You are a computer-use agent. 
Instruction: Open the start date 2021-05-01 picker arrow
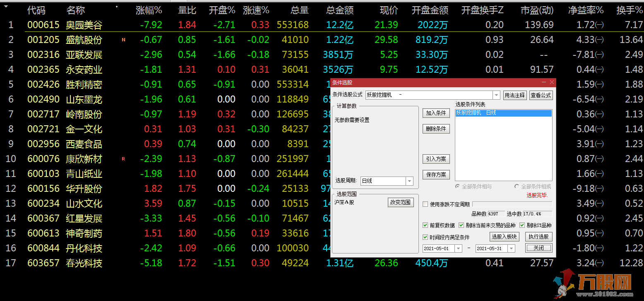pos(458,248)
